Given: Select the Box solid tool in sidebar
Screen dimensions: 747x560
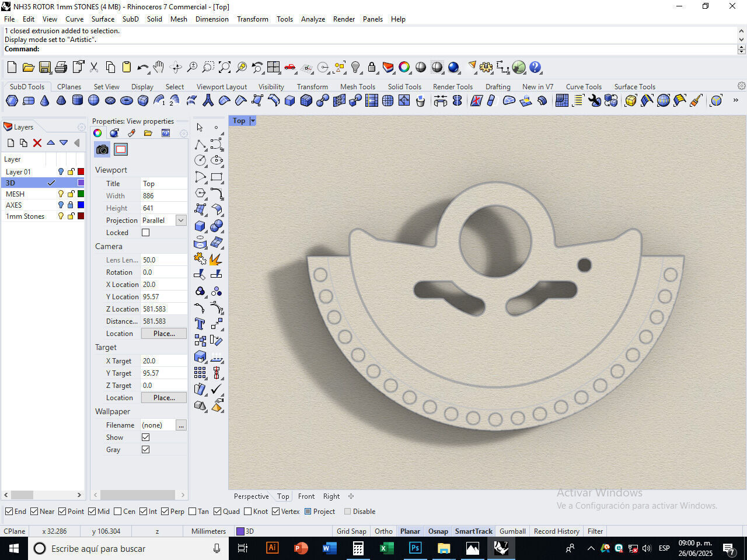Looking at the screenshot, I should (x=200, y=226).
